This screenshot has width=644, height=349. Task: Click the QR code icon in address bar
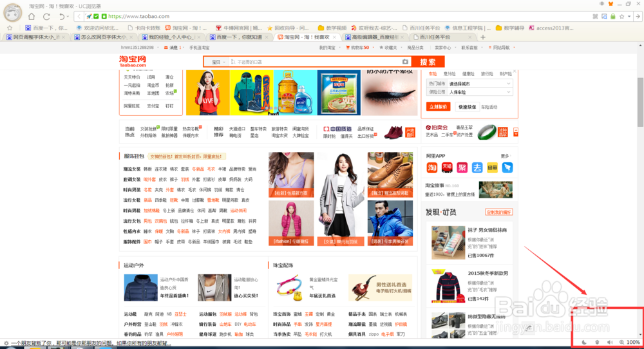coord(595,17)
